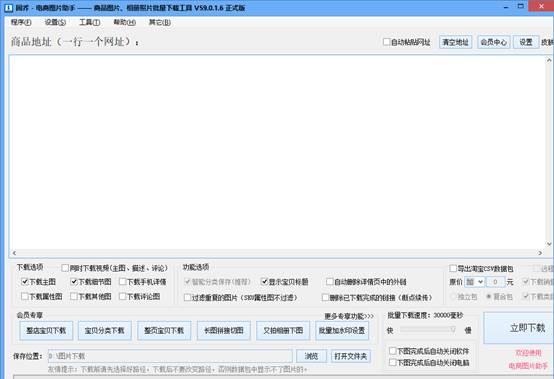554x379 pixels.
Task: Click the horizontal scrollbar's left arrow
Action: click(14, 253)
